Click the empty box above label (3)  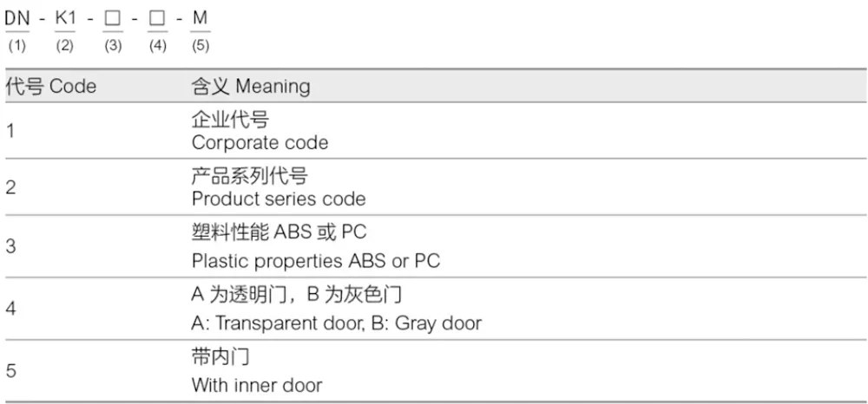[112, 18]
